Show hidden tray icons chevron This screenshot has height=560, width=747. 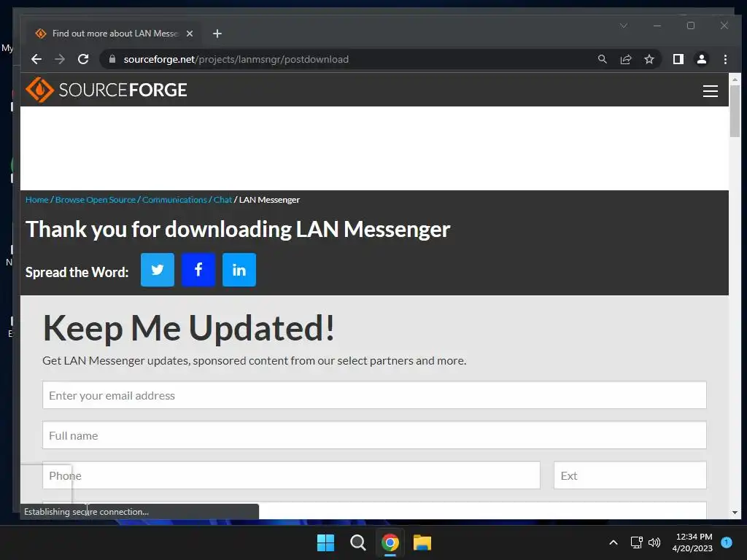[614, 542]
